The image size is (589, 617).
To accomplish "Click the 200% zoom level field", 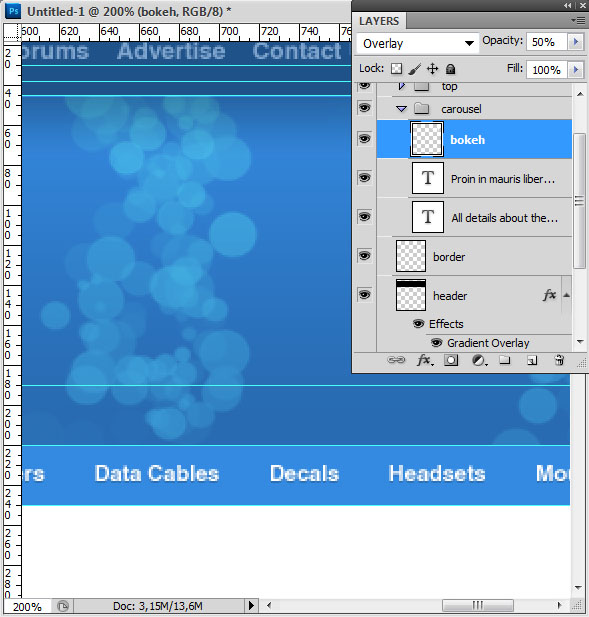I will pos(28,606).
